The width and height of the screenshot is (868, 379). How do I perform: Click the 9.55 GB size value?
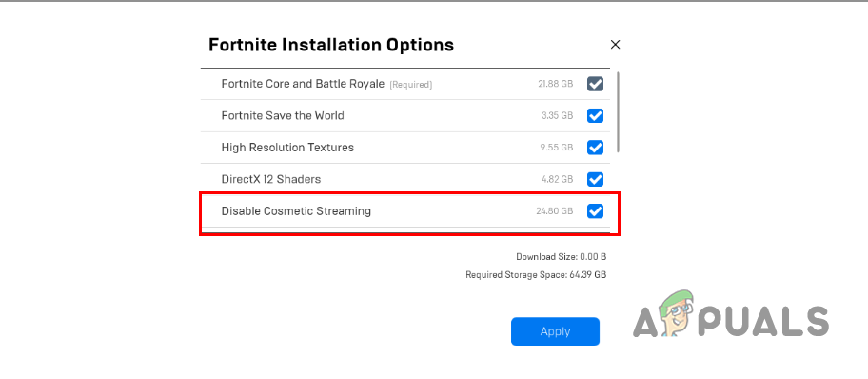tap(557, 148)
